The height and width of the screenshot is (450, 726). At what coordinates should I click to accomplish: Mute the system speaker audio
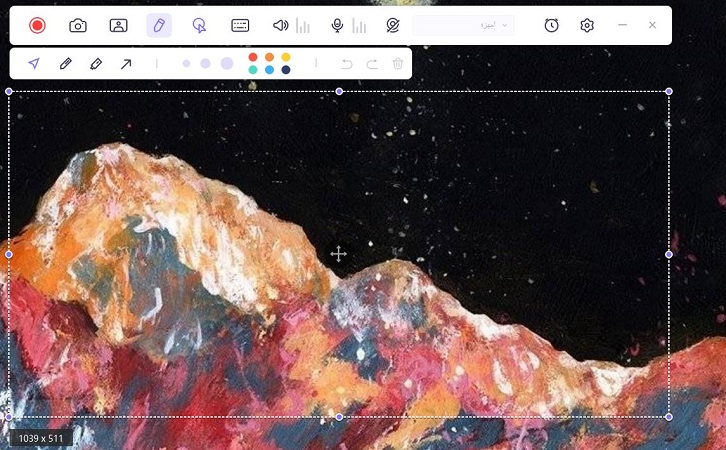[280, 25]
